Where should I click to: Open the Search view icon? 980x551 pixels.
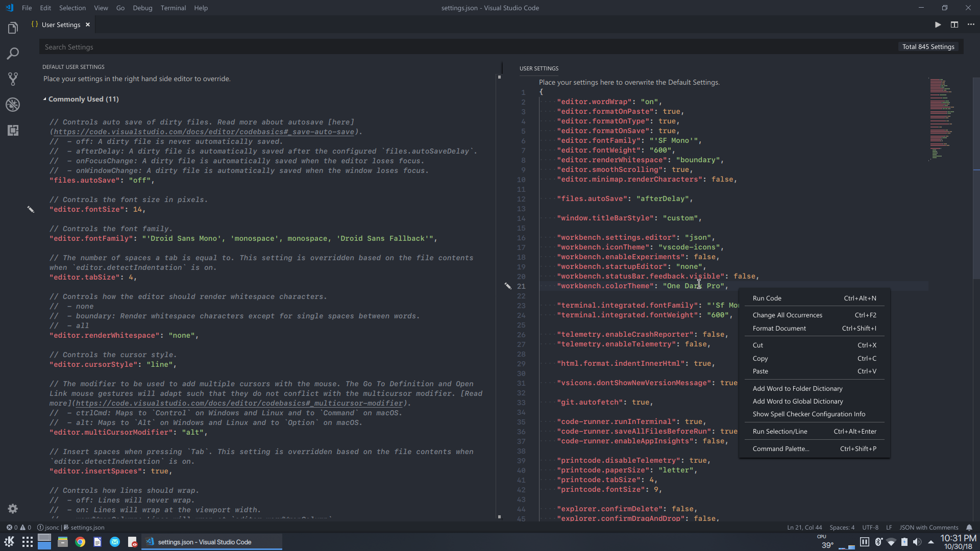[12, 54]
